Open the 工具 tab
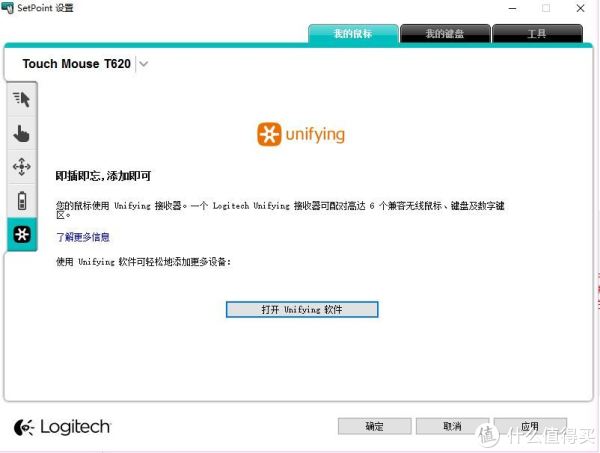This screenshot has height=453, width=600. pyautogui.click(x=537, y=34)
